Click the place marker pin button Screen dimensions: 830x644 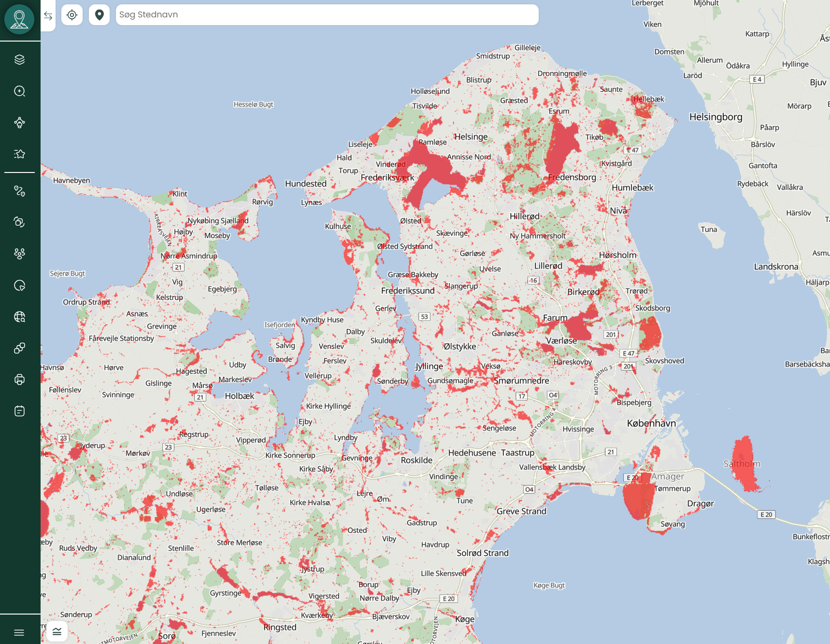(x=100, y=15)
